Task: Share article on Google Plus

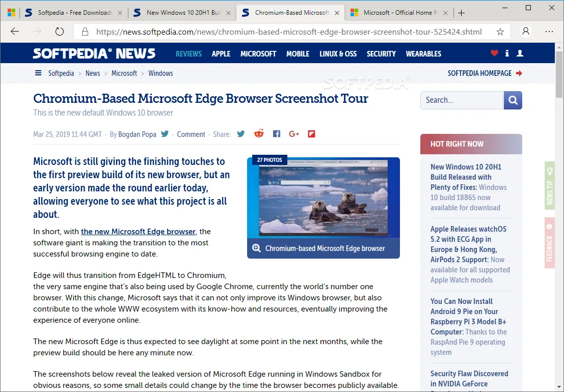Action: [294, 134]
